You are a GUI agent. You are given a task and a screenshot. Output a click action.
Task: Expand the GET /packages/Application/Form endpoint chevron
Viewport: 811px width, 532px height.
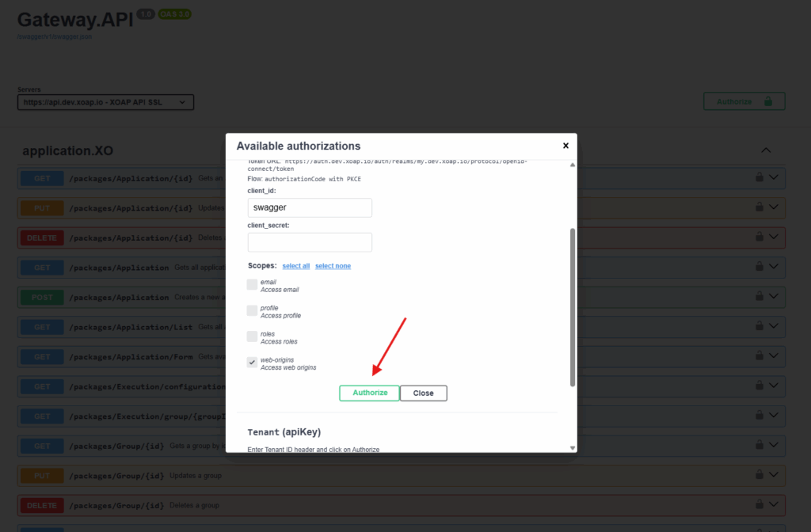774,356
